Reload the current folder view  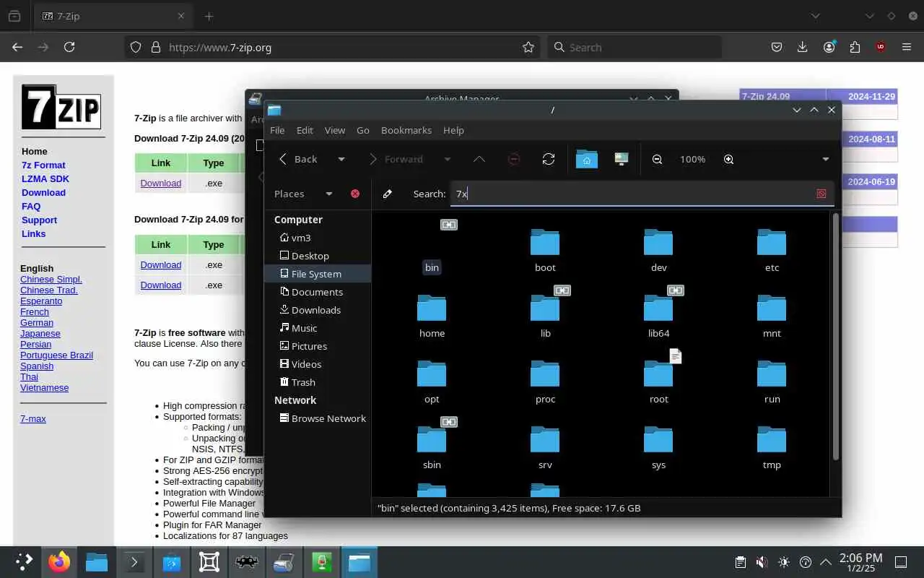point(549,159)
